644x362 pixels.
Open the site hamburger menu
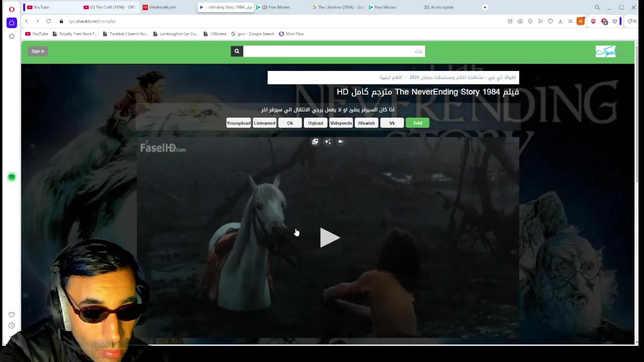coord(622,52)
